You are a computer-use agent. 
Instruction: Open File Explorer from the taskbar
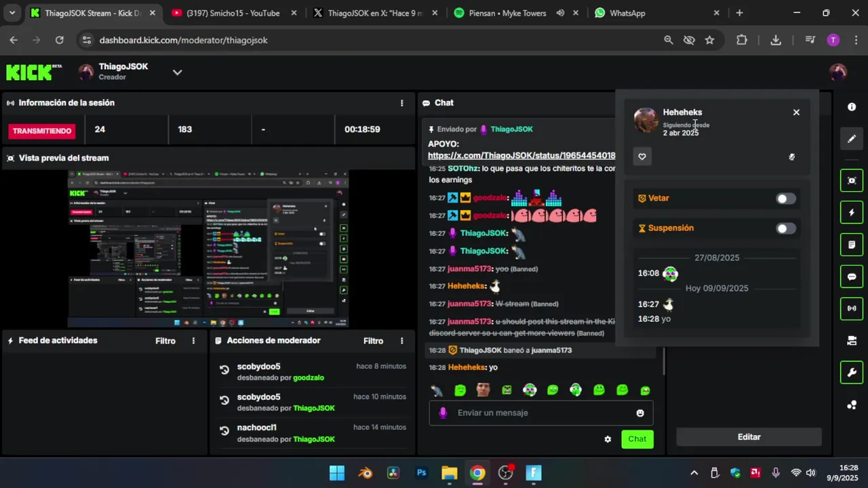click(450, 473)
